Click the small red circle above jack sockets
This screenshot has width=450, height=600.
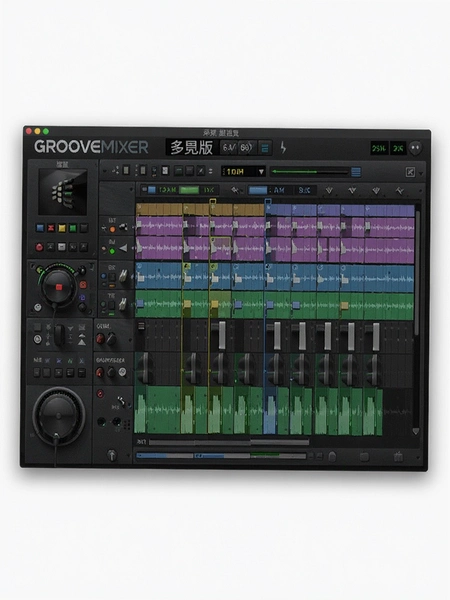100,393
